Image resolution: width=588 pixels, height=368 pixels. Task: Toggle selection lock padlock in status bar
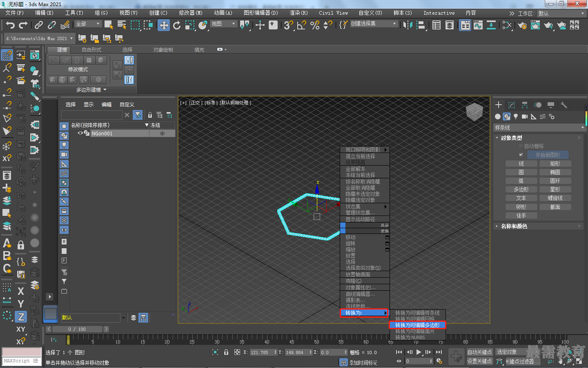tap(226, 352)
